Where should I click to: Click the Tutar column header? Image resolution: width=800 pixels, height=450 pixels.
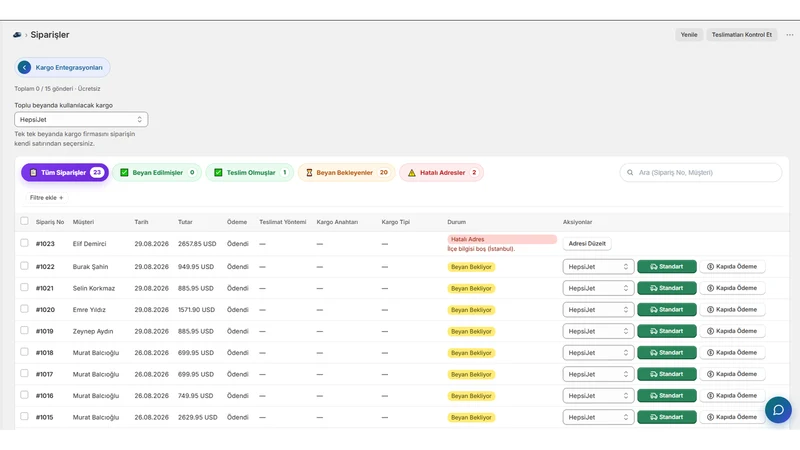(x=185, y=222)
